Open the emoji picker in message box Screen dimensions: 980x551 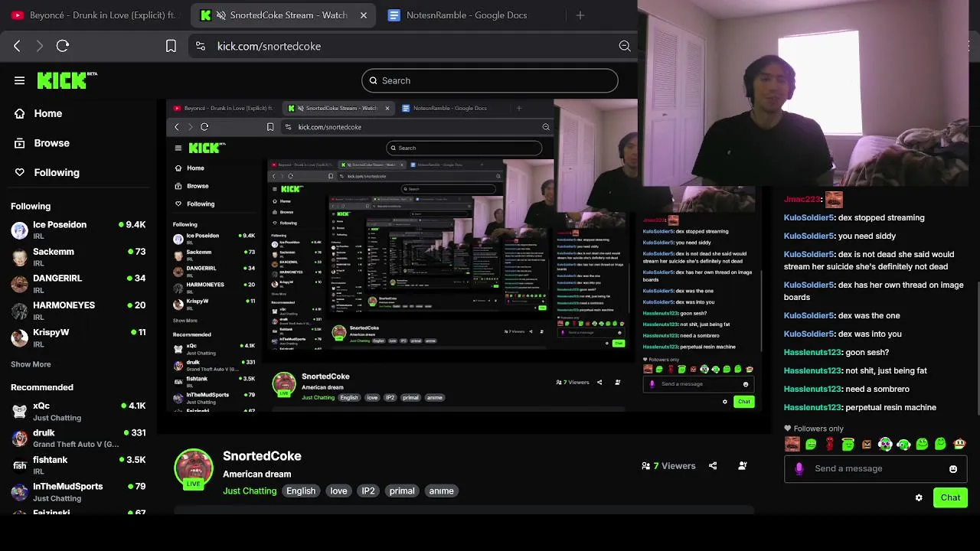[x=953, y=469]
